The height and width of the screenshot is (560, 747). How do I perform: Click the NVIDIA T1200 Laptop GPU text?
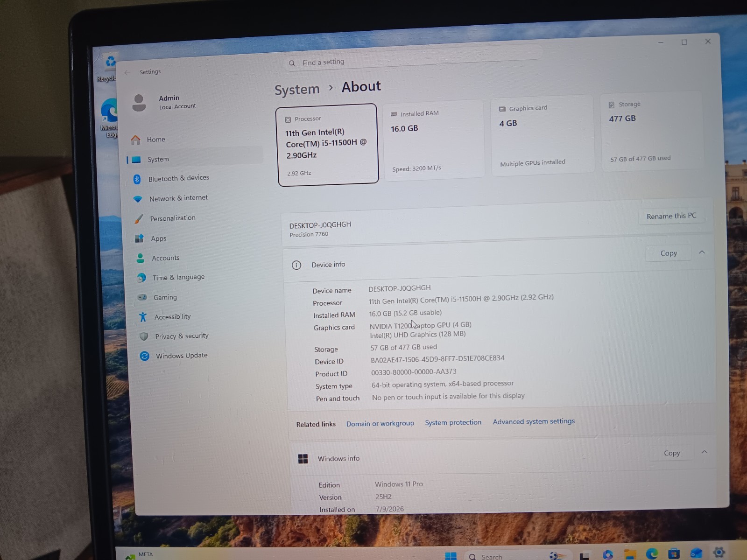[420, 325]
